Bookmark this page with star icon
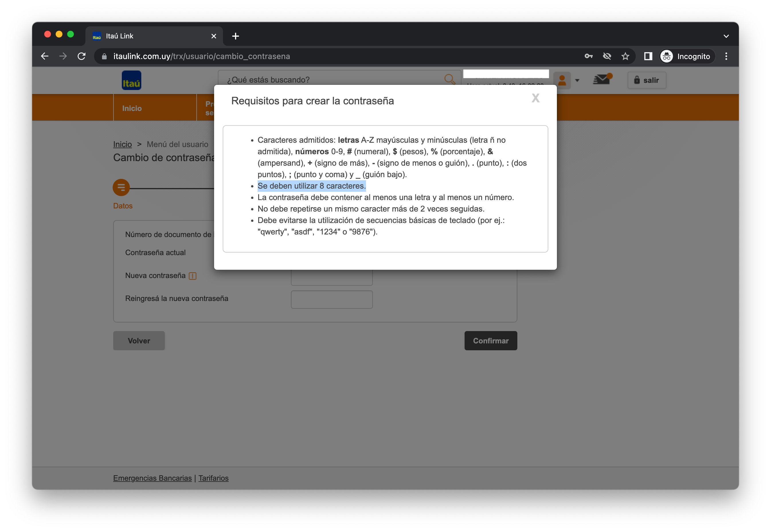This screenshot has width=771, height=532. (x=625, y=56)
